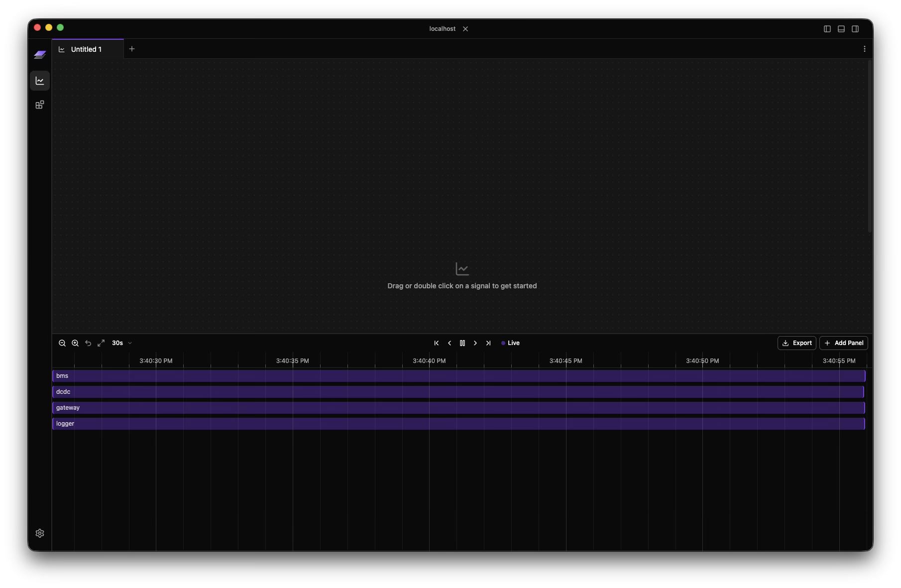Toggle the bottom panel visibility

pyautogui.click(x=840, y=29)
